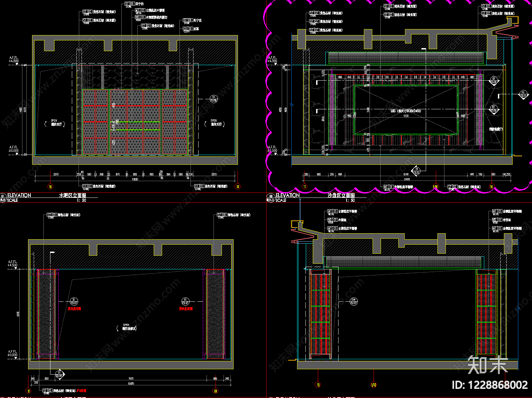Select the MT 01 tag in the water bar elevation
This screenshot has width=532, height=398.
[150, 11]
